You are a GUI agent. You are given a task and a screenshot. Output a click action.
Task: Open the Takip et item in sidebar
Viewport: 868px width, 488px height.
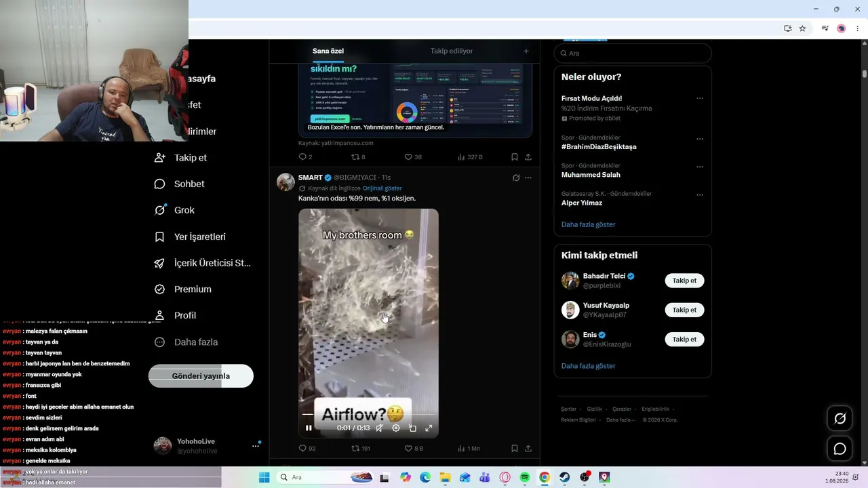click(180, 158)
